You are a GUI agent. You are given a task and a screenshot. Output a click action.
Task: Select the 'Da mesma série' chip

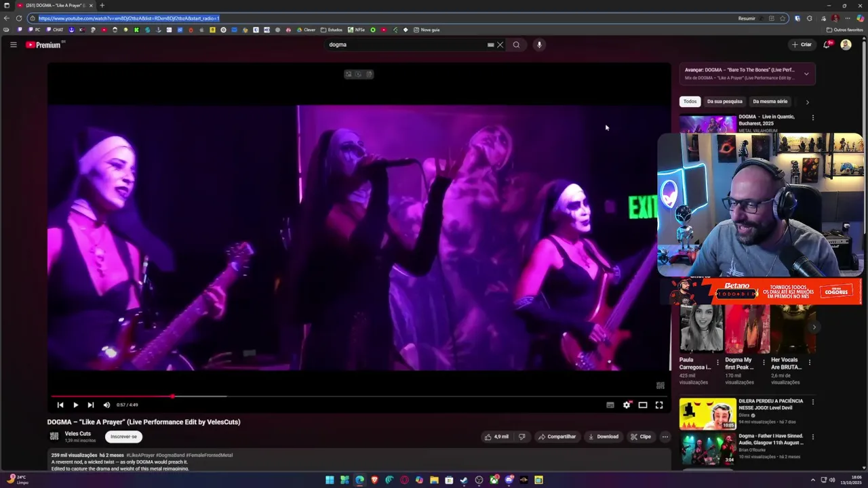[x=770, y=102]
